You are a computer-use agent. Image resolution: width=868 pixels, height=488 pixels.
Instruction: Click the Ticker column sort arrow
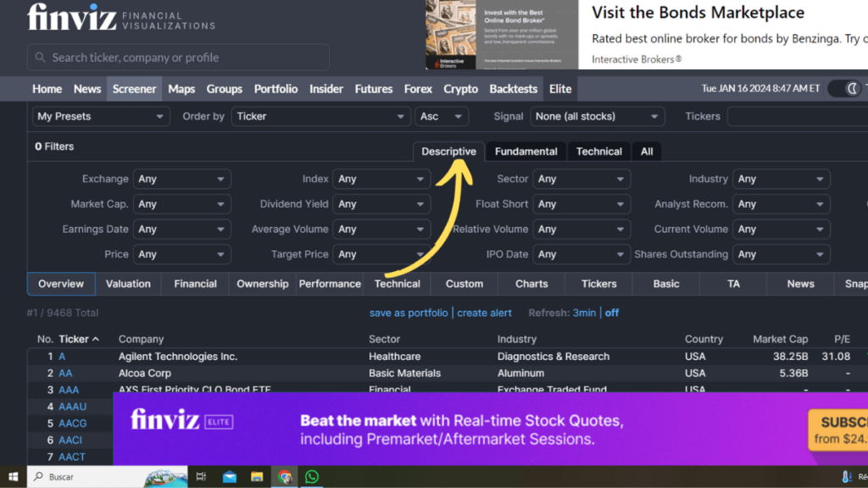click(96, 339)
